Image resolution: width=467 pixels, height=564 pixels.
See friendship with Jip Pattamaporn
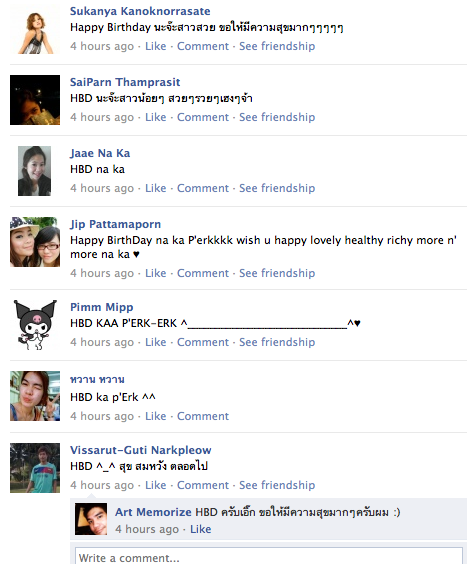point(277,273)
